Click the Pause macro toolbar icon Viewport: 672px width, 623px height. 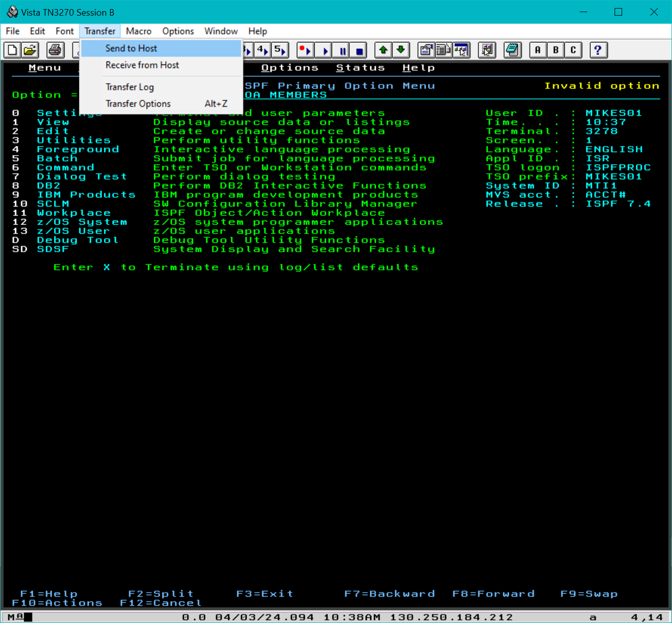coord(343,50)
